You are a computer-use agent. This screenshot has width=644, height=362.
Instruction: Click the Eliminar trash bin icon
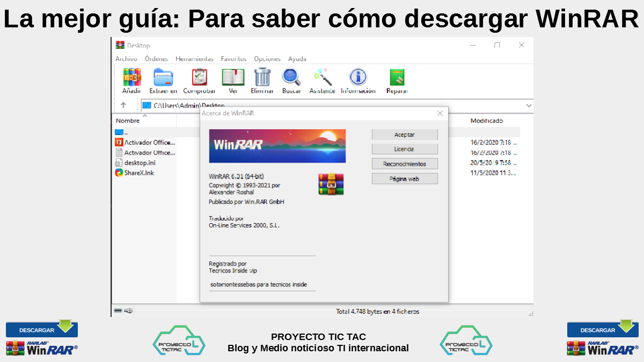262,78
